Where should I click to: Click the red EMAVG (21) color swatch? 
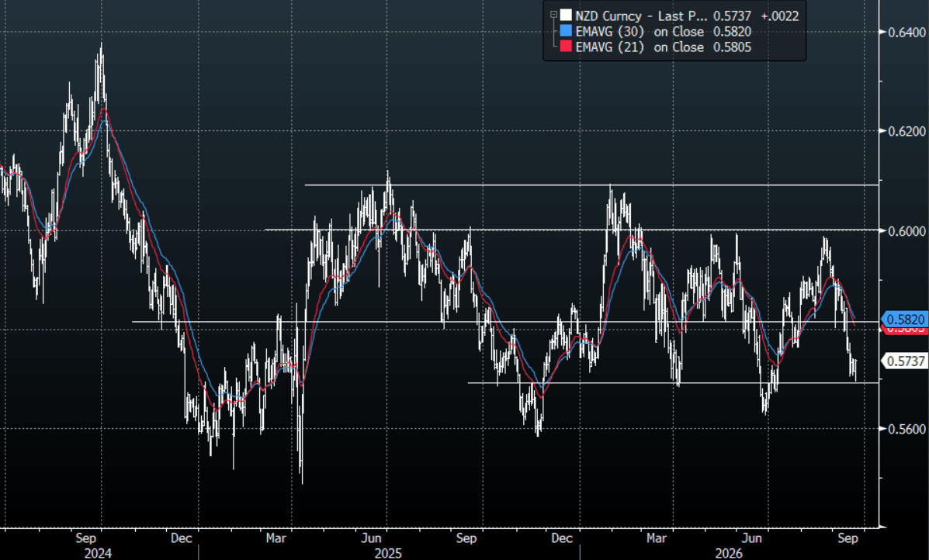pos(566,47)
